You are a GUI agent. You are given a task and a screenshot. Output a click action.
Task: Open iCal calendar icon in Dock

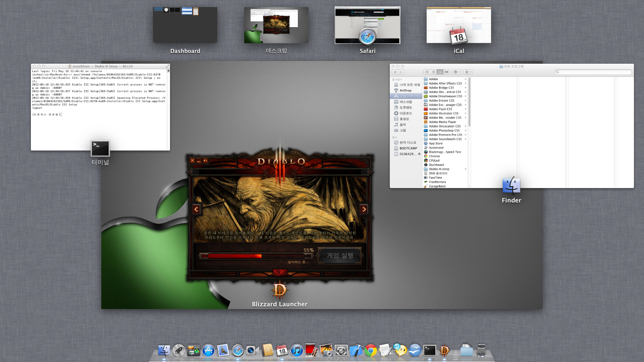[282, 351]
